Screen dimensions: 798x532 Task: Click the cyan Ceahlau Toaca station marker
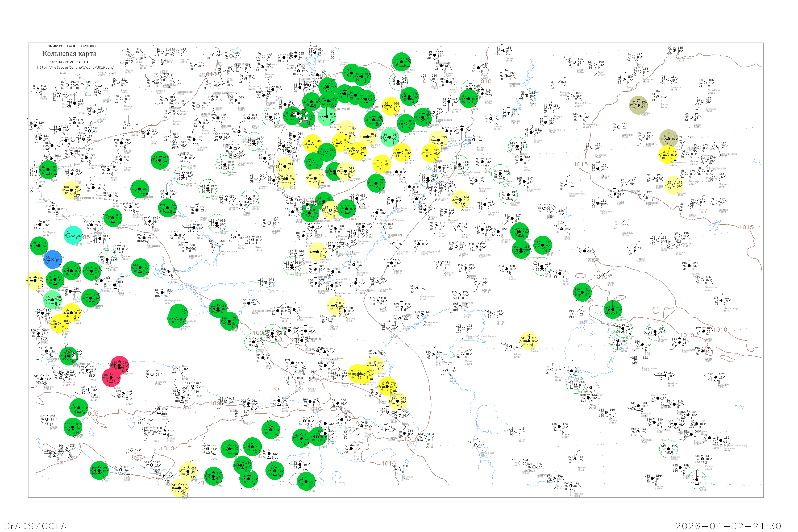(73, 235)
